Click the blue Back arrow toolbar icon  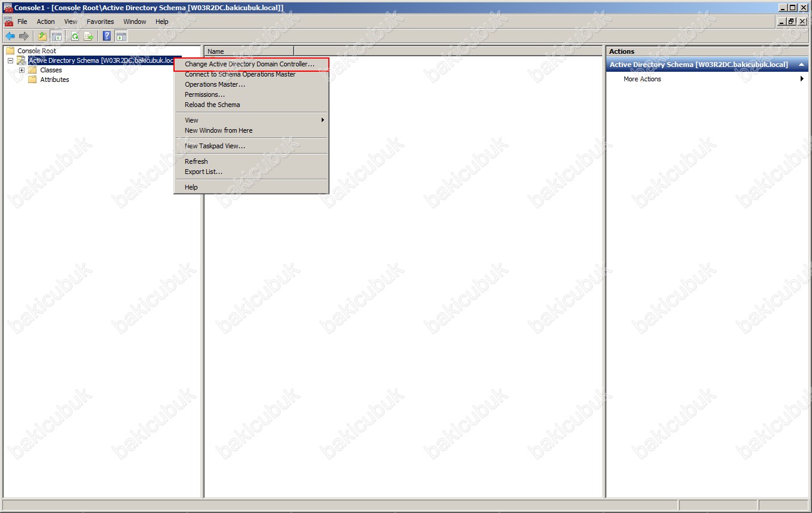[x=10, y=36]
